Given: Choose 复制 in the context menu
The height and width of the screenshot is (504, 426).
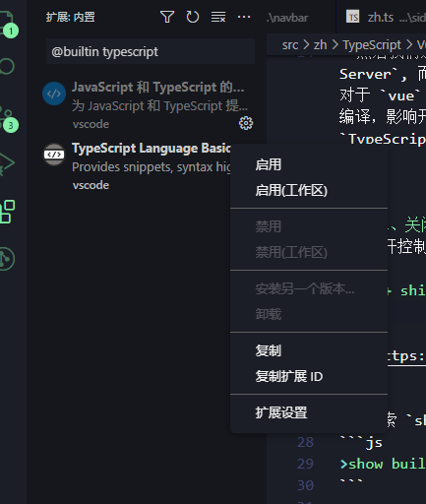Looking at the screenshot, I should (309, 350).
